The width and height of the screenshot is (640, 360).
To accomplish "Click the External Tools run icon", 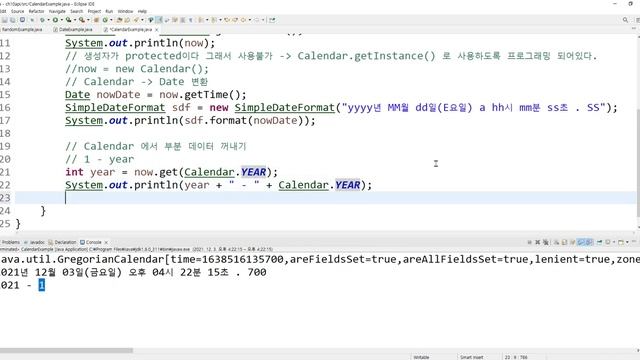I will (x=82, y=20).
